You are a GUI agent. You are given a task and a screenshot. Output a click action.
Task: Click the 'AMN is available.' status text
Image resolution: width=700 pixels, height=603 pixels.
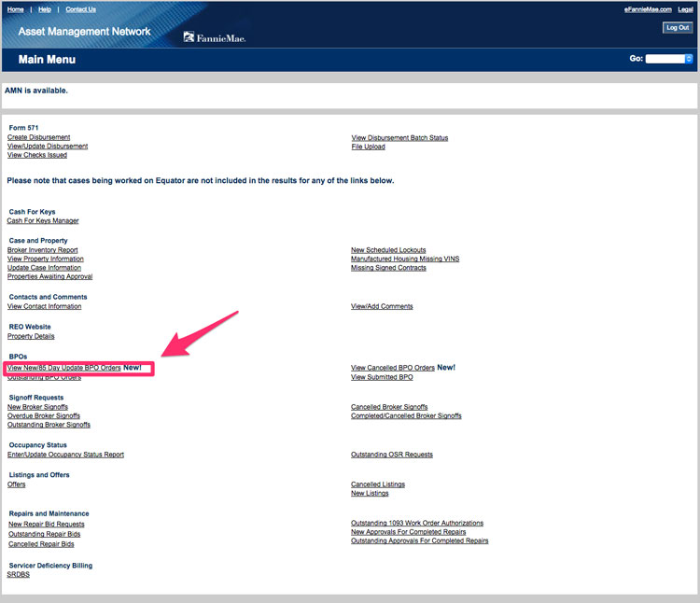36,91
